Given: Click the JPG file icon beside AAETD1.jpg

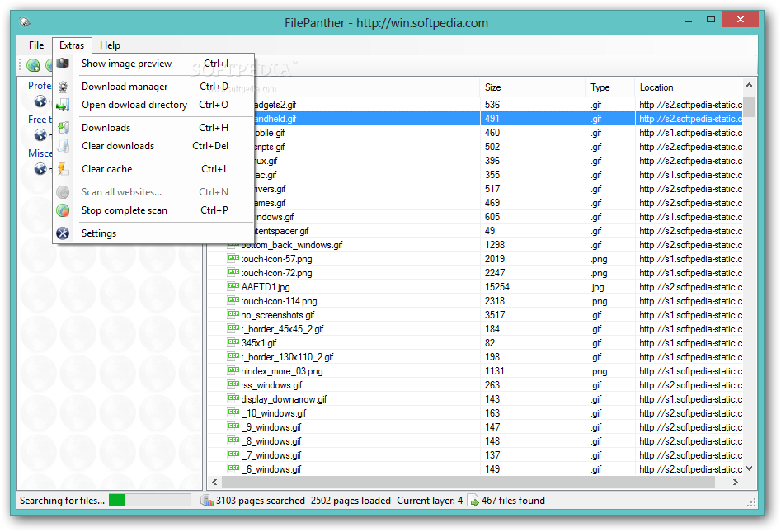Looking at the screenshot, I should click(x=233, y=286).
